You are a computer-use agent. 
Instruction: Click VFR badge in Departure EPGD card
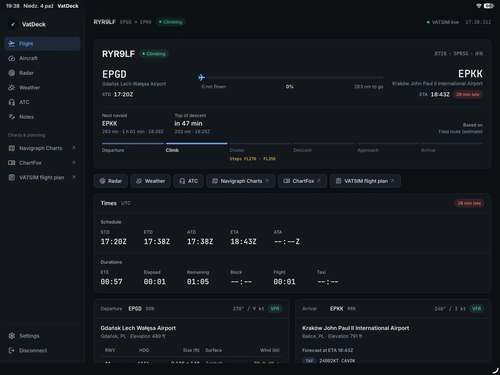275,309
